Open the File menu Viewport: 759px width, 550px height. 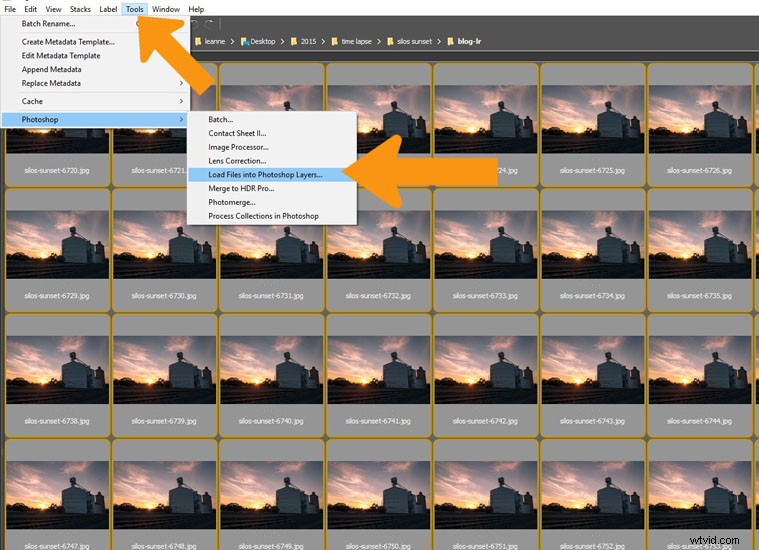(10, 9)
